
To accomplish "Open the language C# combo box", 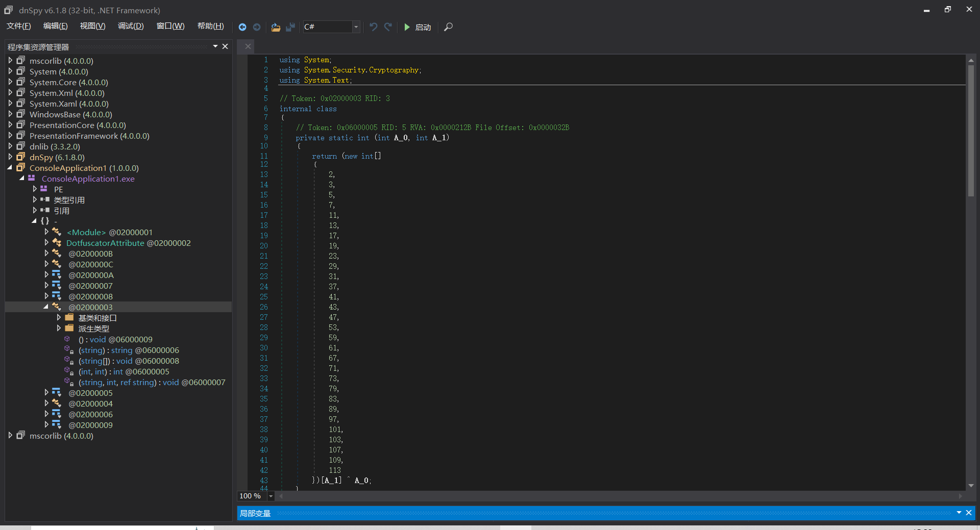I will pyautogui.click(x=332, y=27).
